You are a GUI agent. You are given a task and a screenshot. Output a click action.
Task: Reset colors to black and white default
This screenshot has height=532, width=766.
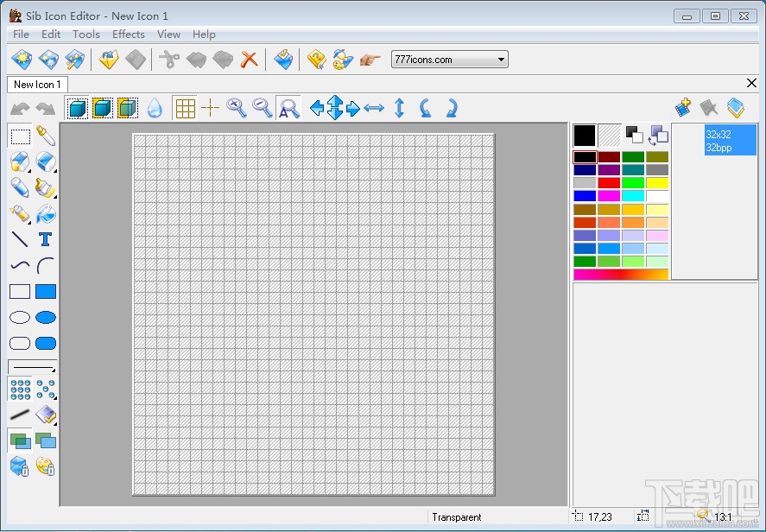pos(634,135)
